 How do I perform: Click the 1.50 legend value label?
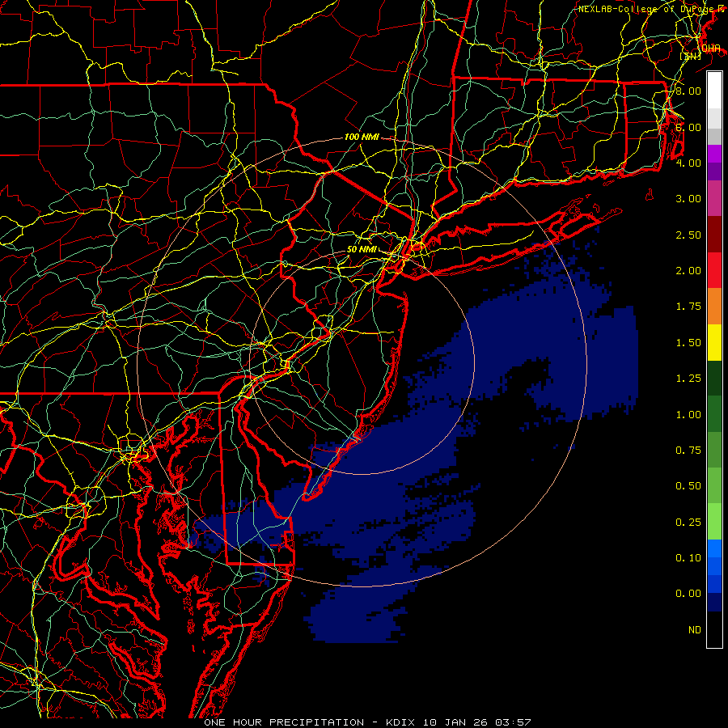688,343
